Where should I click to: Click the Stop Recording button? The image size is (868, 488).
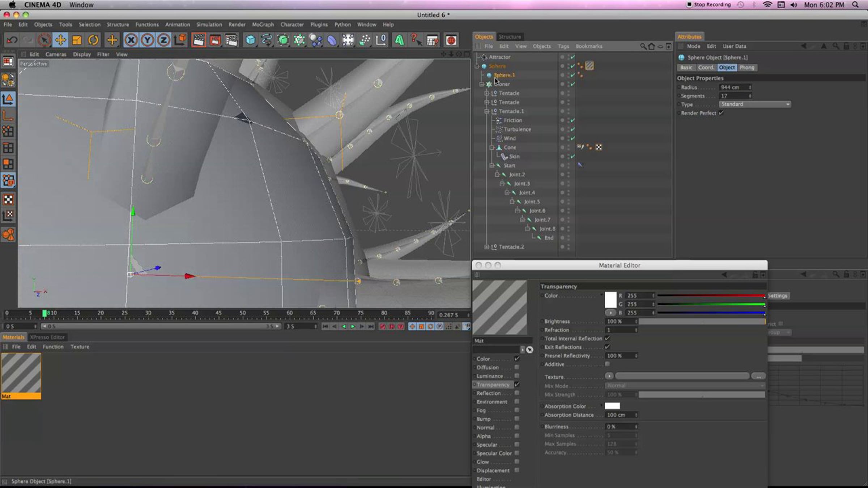tap(709, 5)
